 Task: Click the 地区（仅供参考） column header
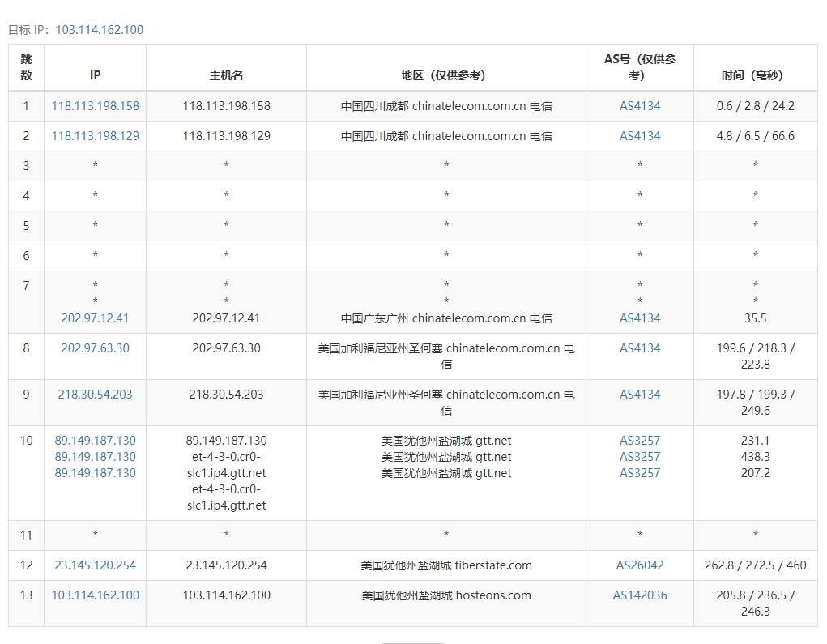pos(445,75)
